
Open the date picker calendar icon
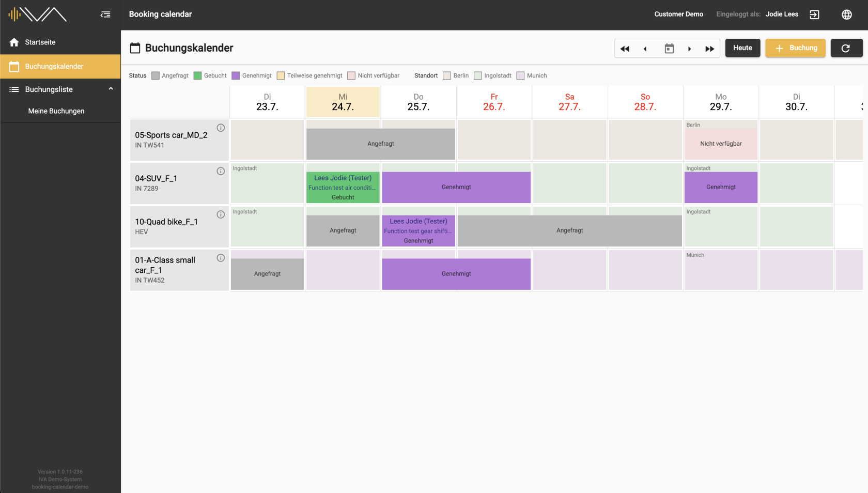point(669,49)
